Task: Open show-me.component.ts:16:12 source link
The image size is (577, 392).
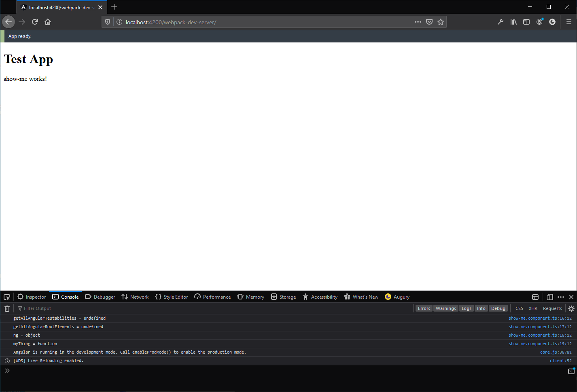Action: [540, 318]
